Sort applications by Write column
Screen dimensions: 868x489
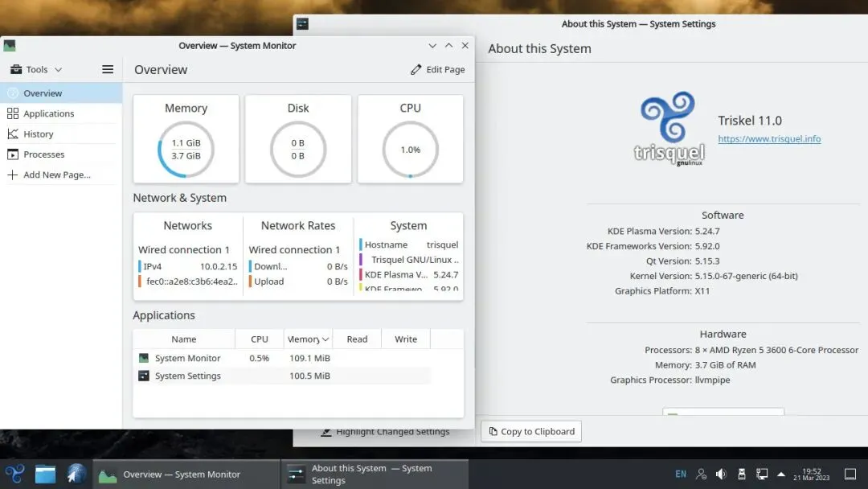(x=406, y=339)
